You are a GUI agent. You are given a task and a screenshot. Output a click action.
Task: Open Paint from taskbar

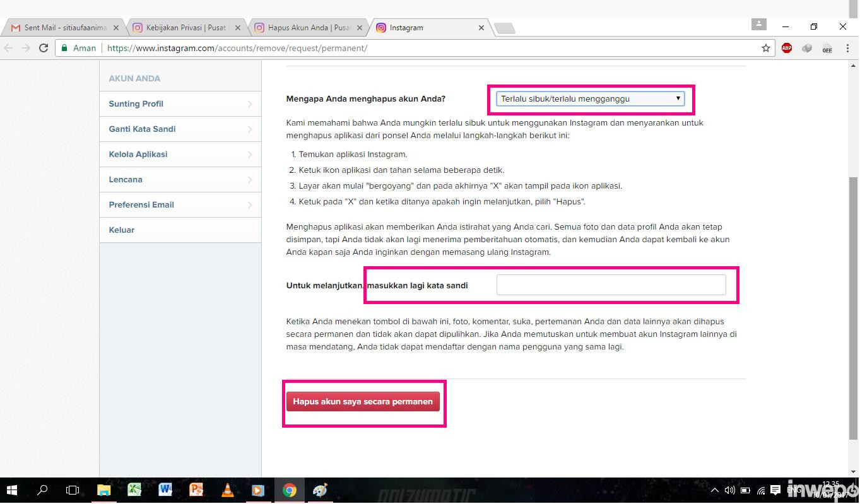pos(321,490)
